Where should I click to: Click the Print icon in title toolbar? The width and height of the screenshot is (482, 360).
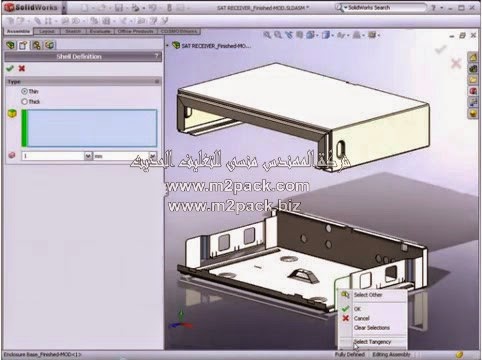(135, 7)
